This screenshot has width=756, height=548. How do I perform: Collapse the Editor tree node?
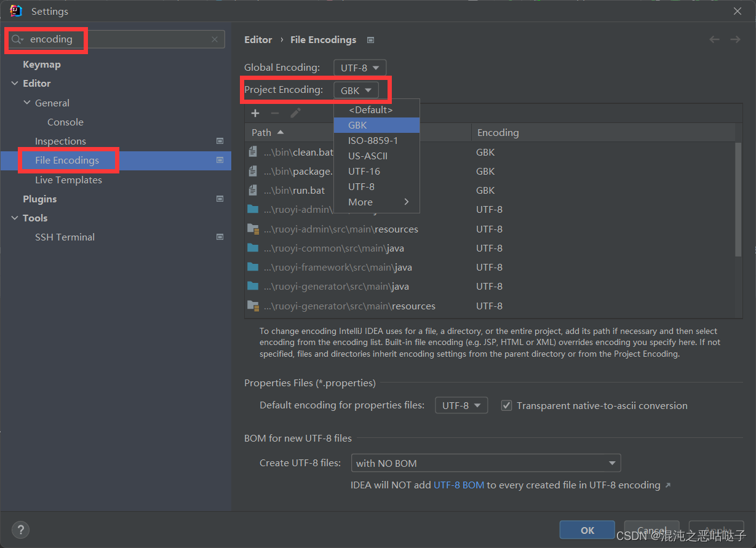[x=15, y=83]
